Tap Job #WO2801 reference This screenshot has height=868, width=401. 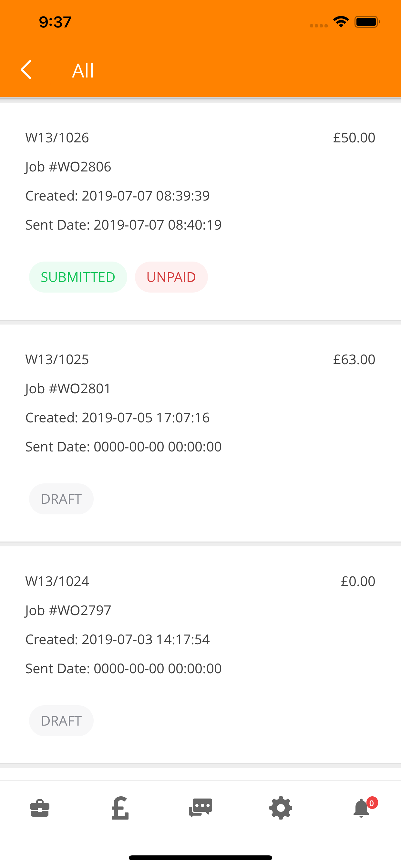(x=68, y=388)
